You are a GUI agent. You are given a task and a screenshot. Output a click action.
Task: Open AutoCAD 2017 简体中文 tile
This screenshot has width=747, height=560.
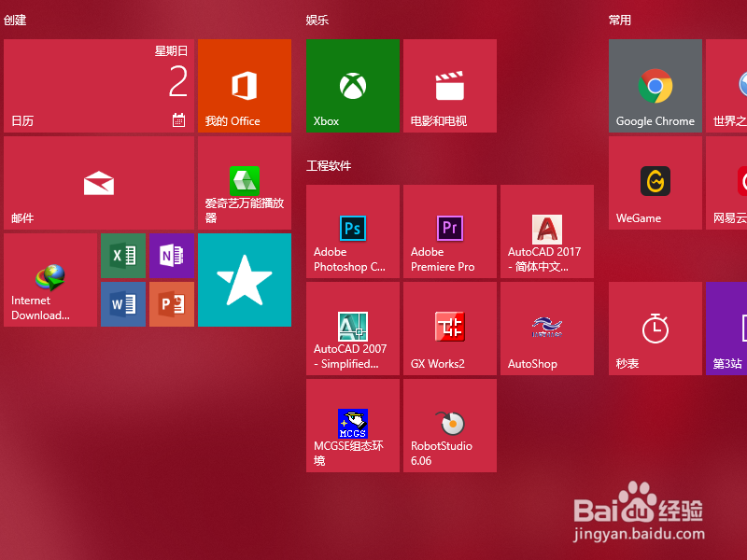[547, 231]
